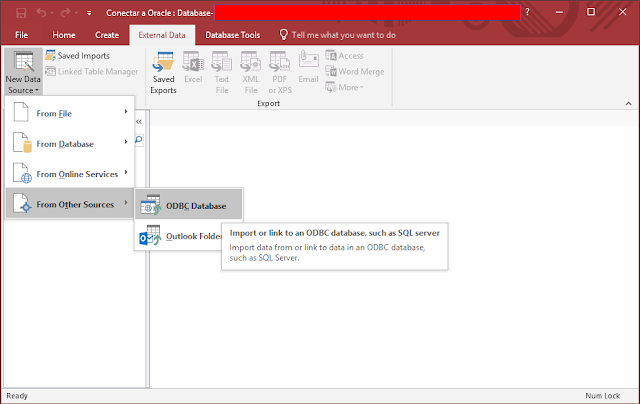Viewport: 640px width, 404px height.
Task: Click the Redo arrow icon
Action: click(x=65, y=13)
